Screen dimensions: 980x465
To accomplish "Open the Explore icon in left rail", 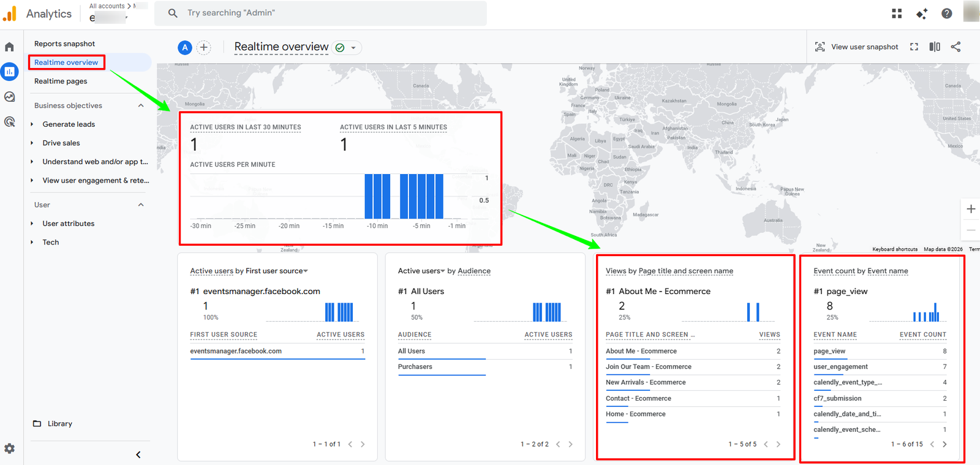I will click(9, 97).
